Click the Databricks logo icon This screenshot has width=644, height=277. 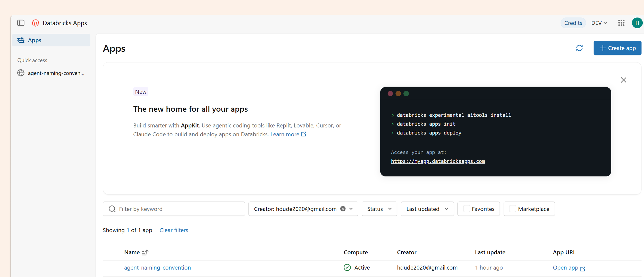tap(36, 23)
